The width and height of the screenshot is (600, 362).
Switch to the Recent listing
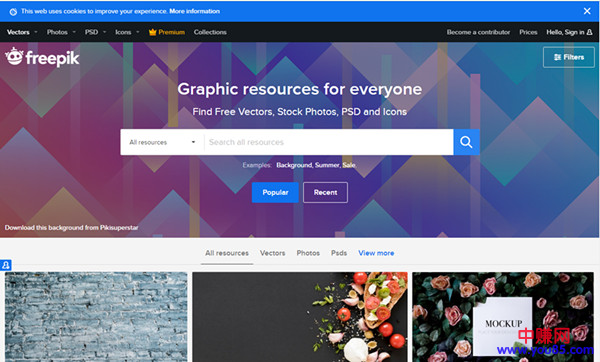point(325,192)
